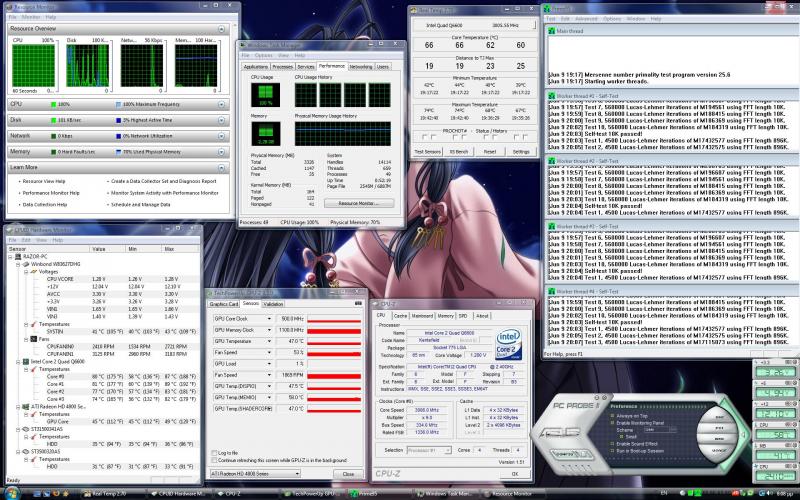The height and width of the screenshot is (500, 800).
Task: Click OK button in CPU-Z
Action: [514, 474]
